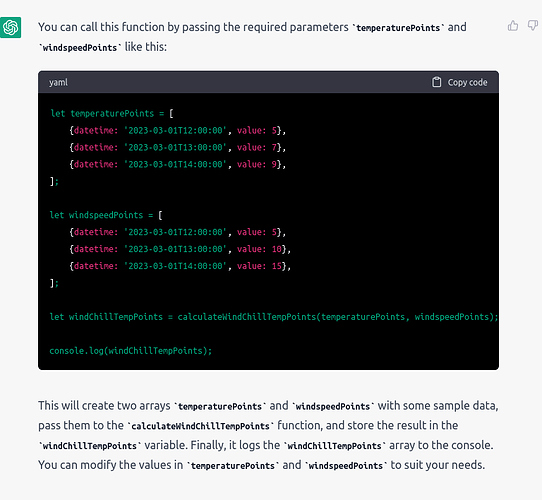Click the text 'You can modify the values in'

tap(111, 465)
